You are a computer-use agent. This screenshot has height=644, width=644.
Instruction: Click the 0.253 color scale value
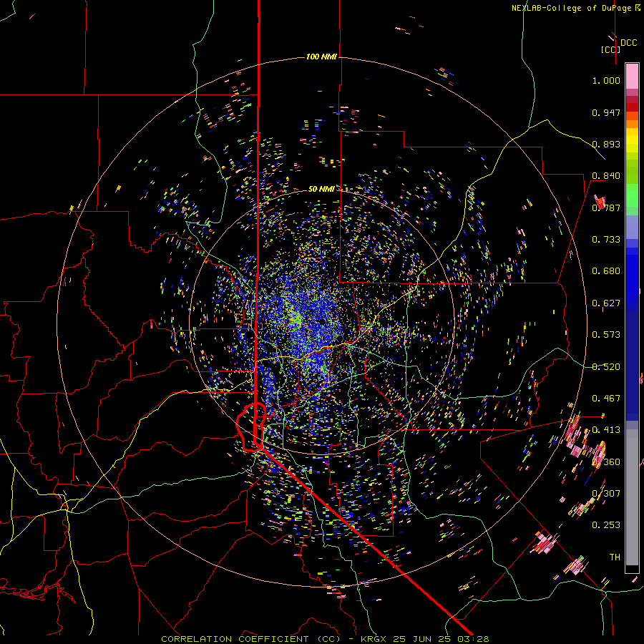pyautogui.click(x=606, y=525)
